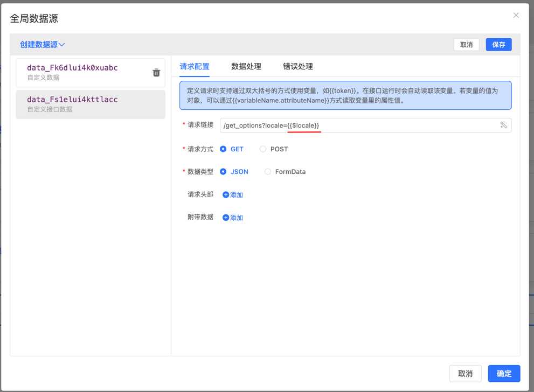Viewport: 534px width, 392px height.
Task: Click 取消 next to the 保存 button
Action: [466, 45]
